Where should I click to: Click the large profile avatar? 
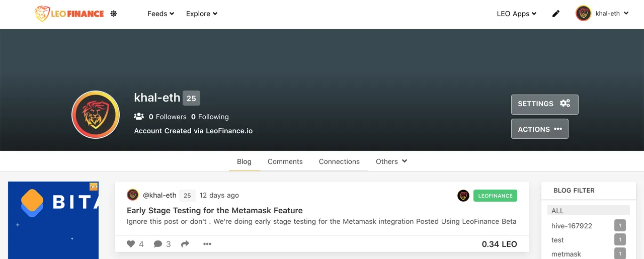click(x=96, y=115)
